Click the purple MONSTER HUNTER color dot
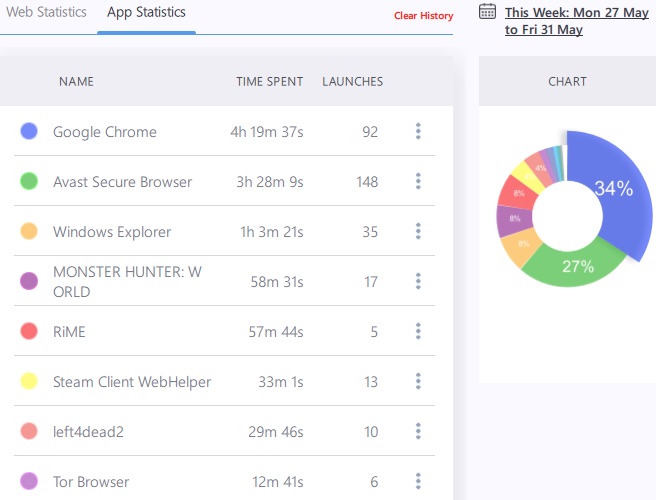The width and height of the screenshot is (656, 500). click(29, 281)
